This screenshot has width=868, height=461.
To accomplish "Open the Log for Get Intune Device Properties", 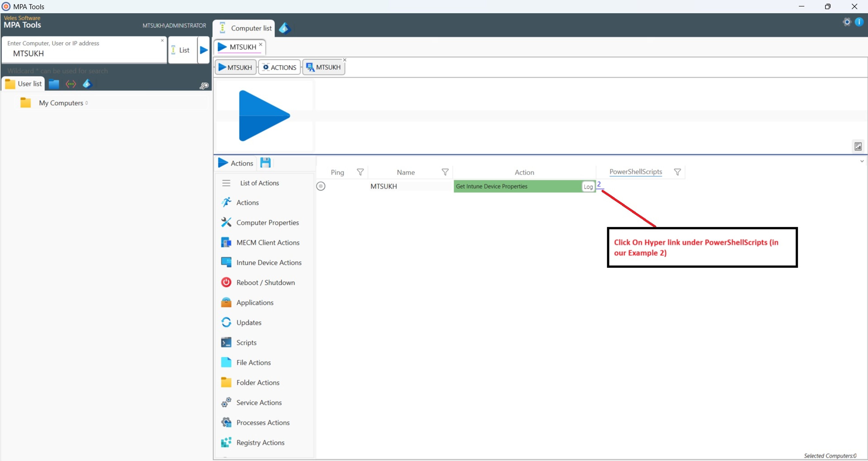I will [x=588, y=187].
